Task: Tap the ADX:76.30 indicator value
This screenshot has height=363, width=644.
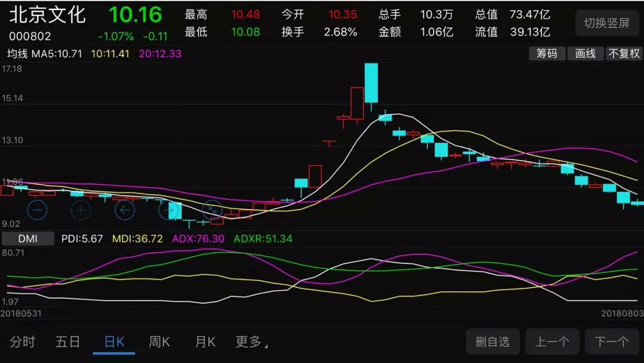Action: pyautogui.click(x=199, y=239)
